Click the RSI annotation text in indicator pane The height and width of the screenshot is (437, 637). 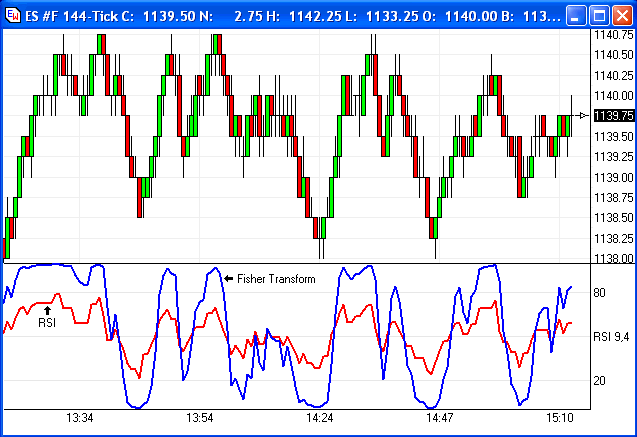point(46,324)
